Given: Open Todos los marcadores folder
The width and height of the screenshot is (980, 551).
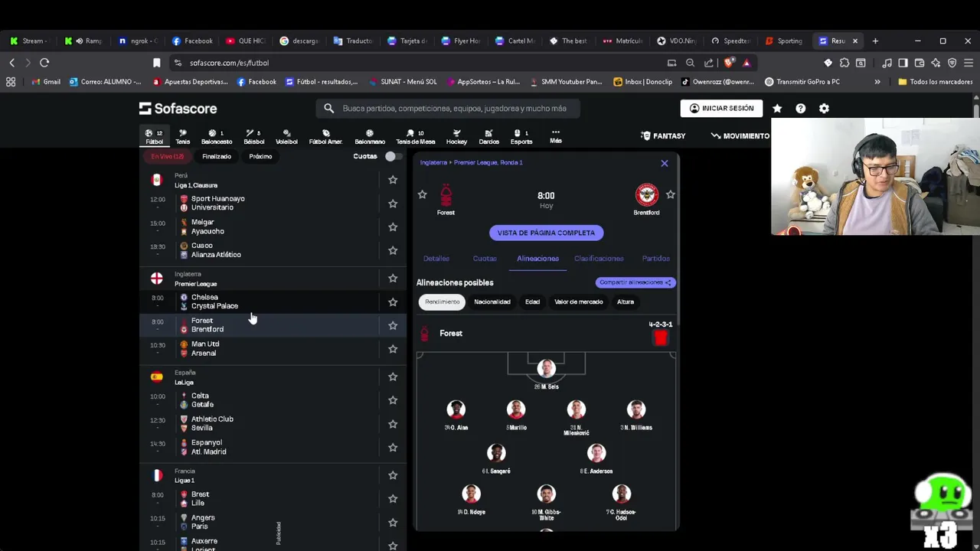Looking at the screenshot, I should pyautogui.click(x=935, y=82).
